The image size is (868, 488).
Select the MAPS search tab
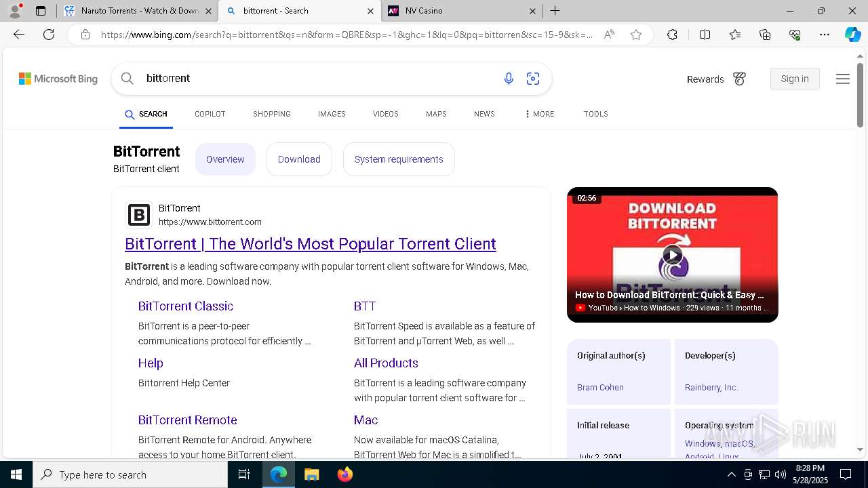click(x=436, y=114)
